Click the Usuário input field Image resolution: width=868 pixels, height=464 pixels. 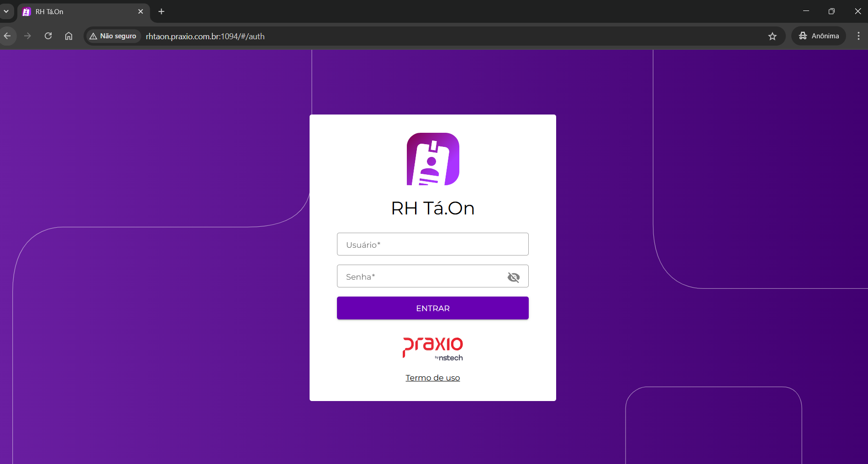[432, 244]
